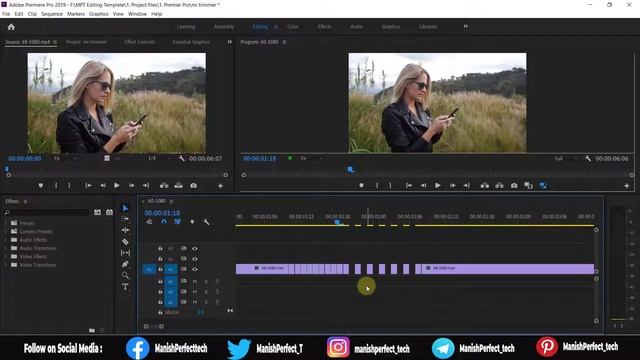Select the Selection tool arrow

[x=125, y=208]
